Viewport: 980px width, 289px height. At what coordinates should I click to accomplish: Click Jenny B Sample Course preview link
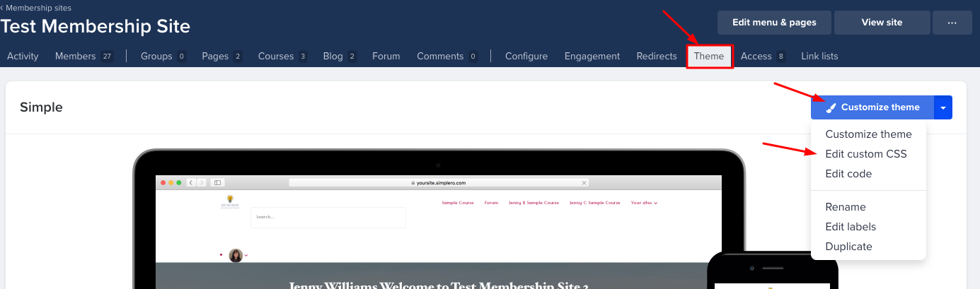coord(534,203)
